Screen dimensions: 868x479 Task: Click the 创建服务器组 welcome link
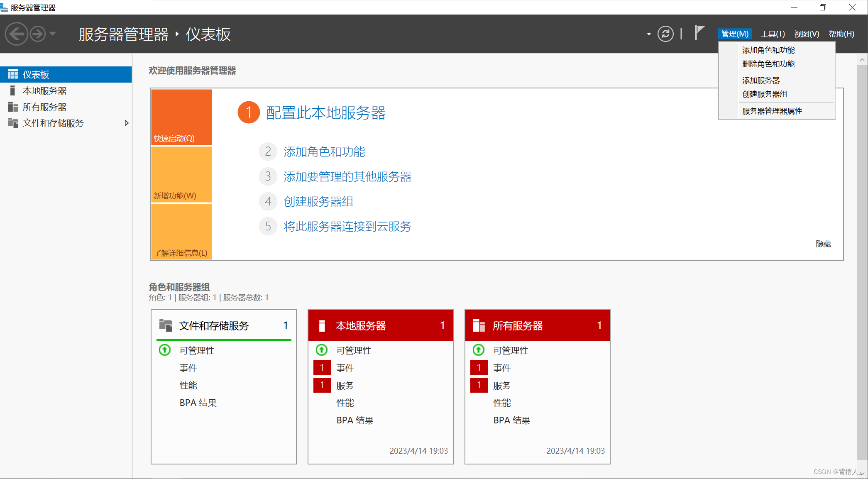pyautogui.click(x=318, y=202)
